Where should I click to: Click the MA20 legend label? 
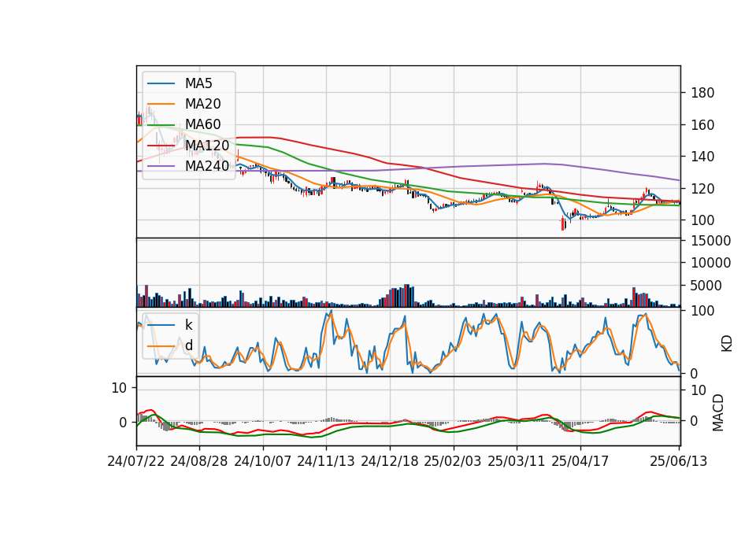pos(202,104)
